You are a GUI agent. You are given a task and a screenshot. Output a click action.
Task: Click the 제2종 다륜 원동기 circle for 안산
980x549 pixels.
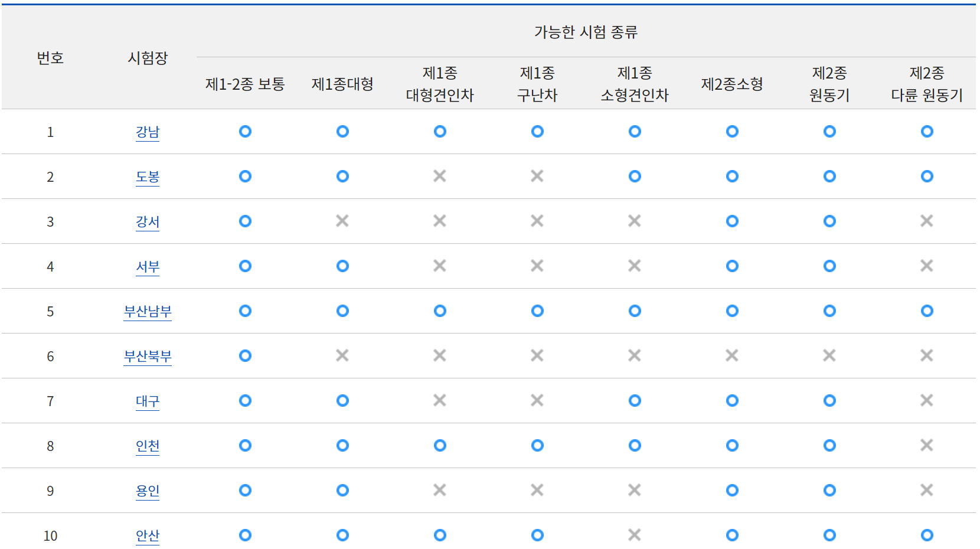[926, 535]
